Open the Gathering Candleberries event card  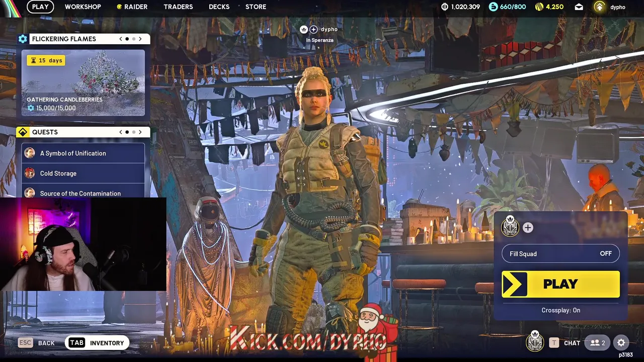coord(83,83)
